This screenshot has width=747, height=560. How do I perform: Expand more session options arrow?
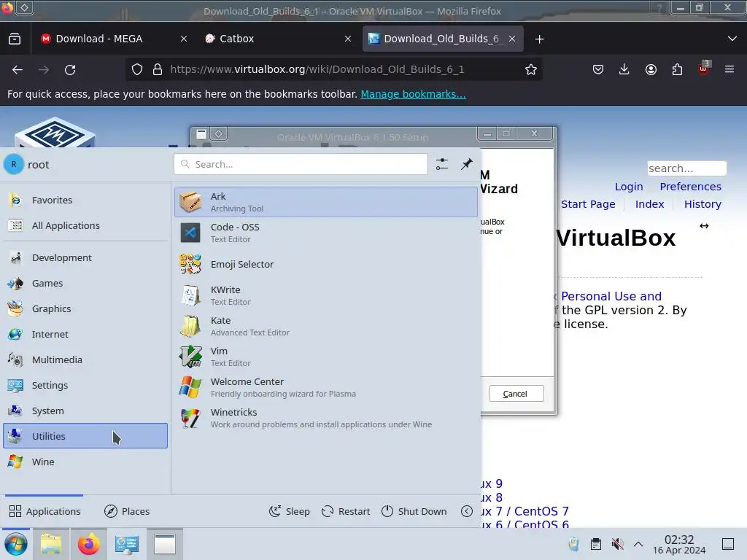[x=467, y=511]
